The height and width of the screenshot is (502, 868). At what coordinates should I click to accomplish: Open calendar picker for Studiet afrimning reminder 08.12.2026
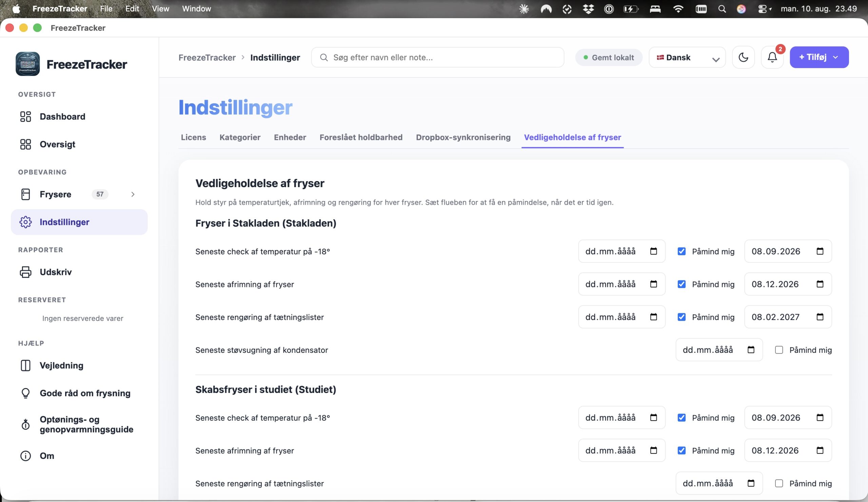tap(820, 450)
